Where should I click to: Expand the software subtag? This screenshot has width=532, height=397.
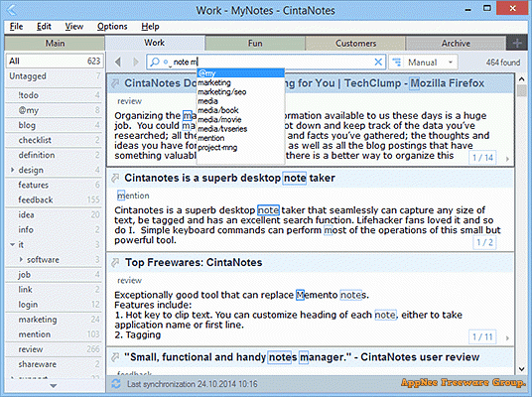pyautogui.click(x=21, y=260)
